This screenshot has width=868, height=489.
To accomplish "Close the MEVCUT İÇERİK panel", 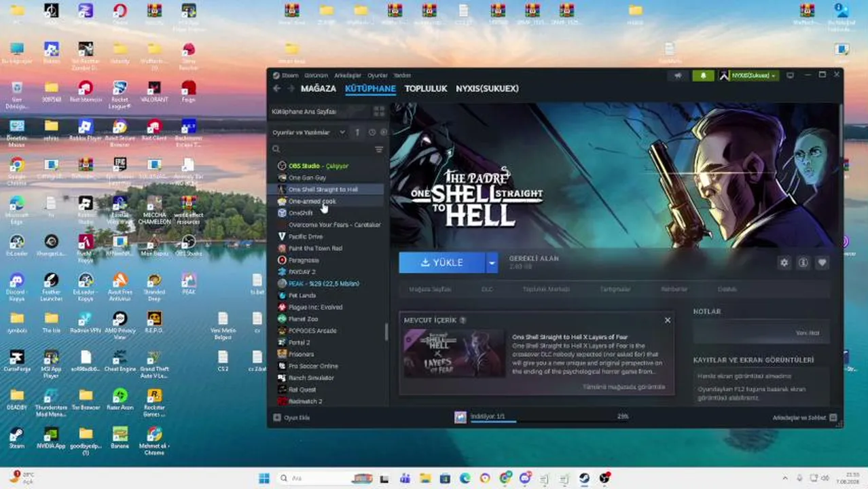I will [668, 320].
